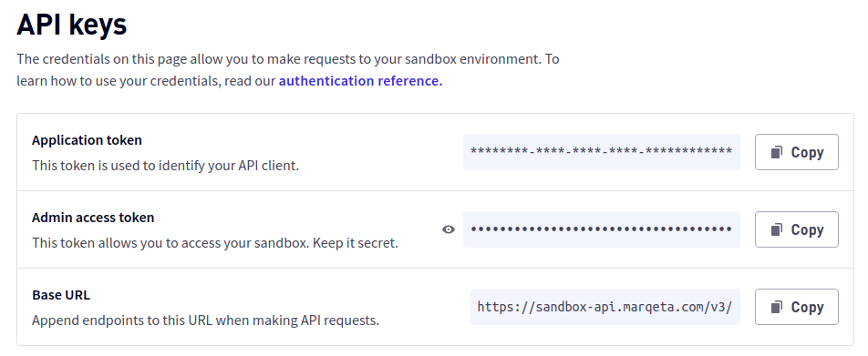This screenshot has height=356, width=868.
Task: Click the copy icon for Admin access token
Action: tap(777, 229)
